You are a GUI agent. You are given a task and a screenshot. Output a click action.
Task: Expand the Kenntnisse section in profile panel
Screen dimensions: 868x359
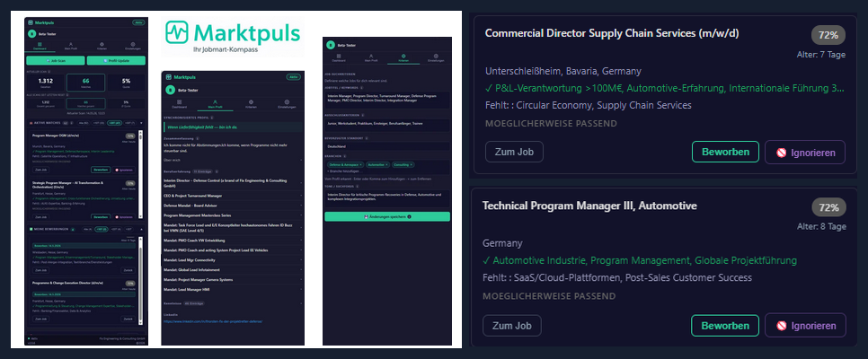pos(233,303)
